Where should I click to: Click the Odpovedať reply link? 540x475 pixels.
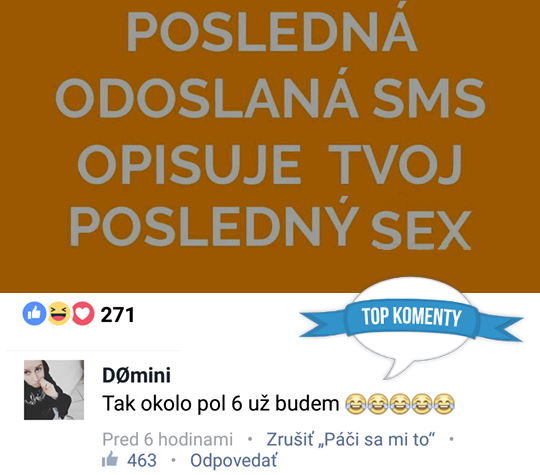[x=233, y=460]
